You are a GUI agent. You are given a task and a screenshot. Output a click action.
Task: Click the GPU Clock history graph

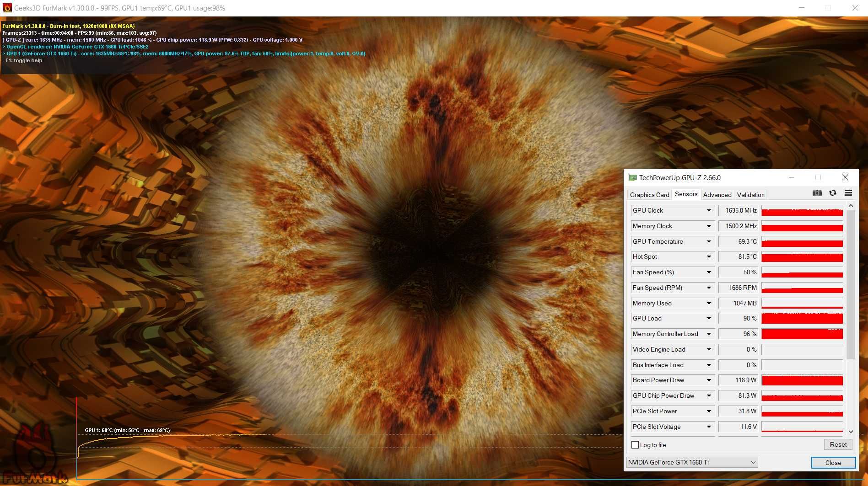(x=802, y=210)
